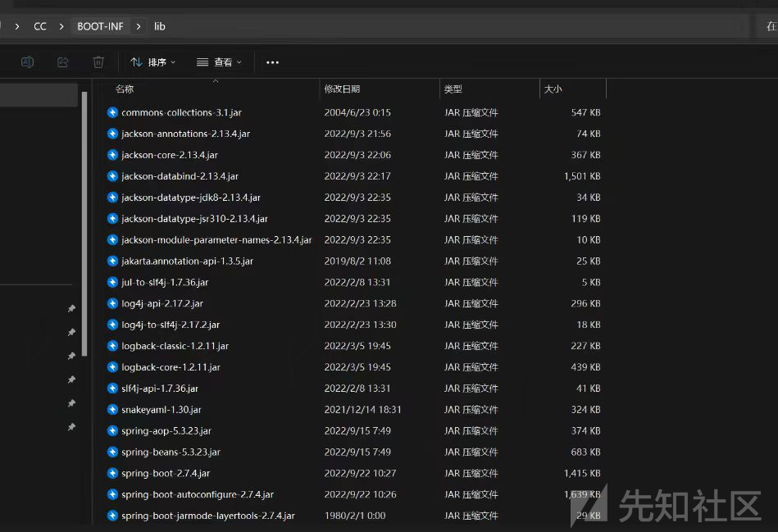
Task: Open the 查看 view dropdown
Action: pos(219,62)
